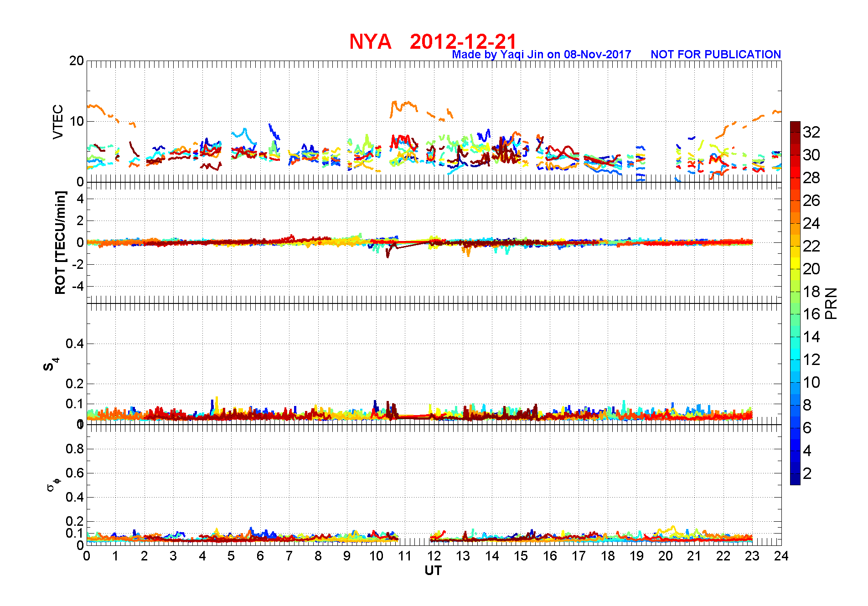Click the sigma phi y-axis label

click(x=53, y=484)
